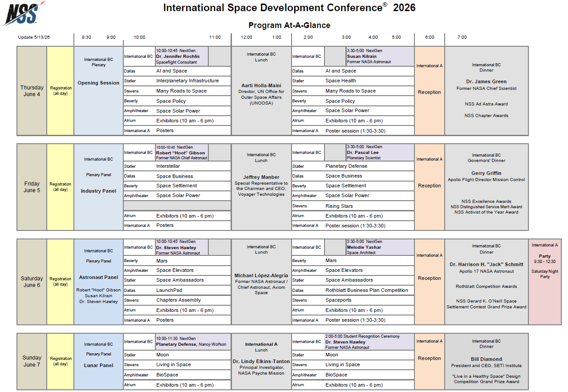Select lunch speaker Aarti Holla-Maini

[x=261, y=85]
